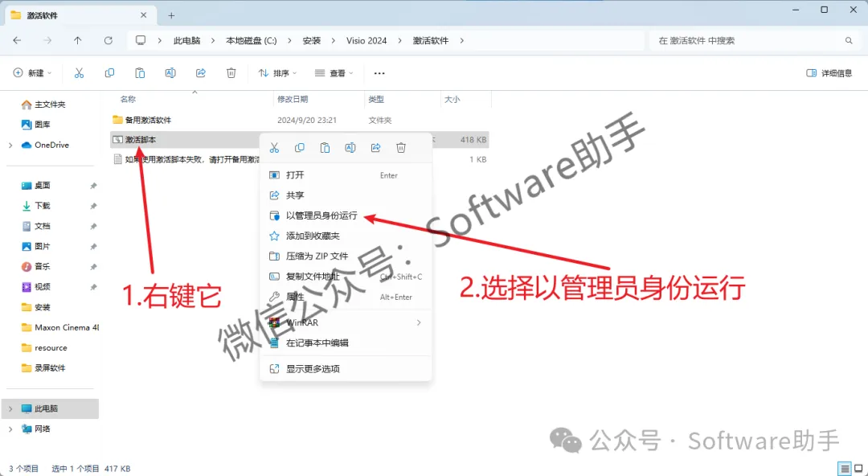The width and height of the screenshot is (868, 476).
Task: Open the 查看 view dropdown
Action: tap(334, 73)
